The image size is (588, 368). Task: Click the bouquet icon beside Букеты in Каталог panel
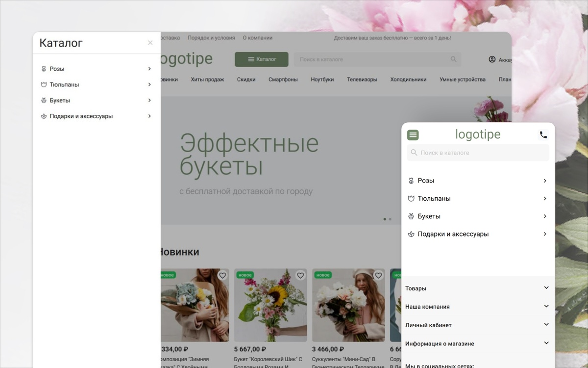pos(44,100)
